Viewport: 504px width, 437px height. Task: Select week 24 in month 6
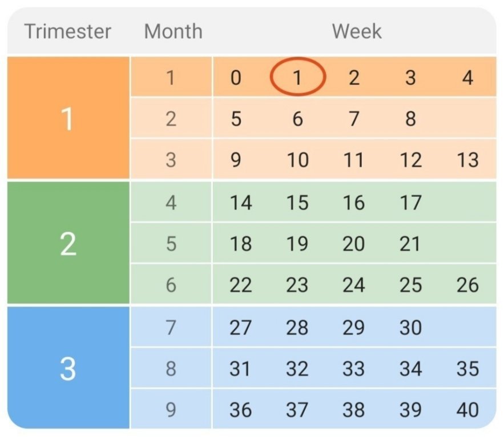coord(353,285)
